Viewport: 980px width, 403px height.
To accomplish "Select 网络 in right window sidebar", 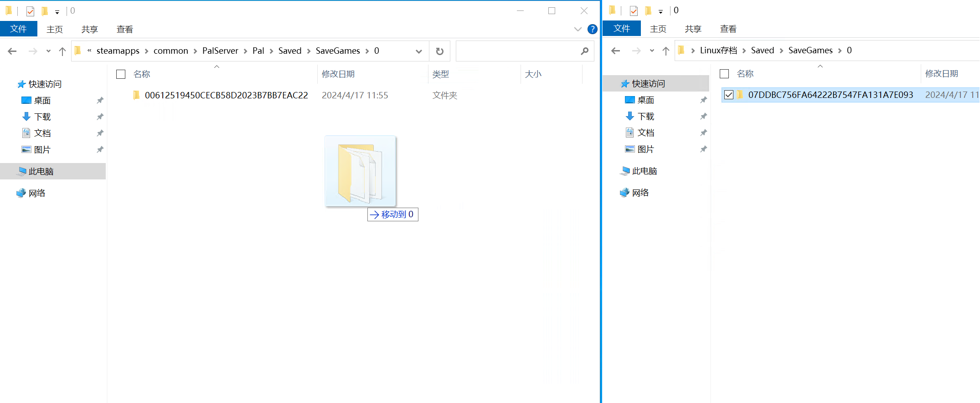I will (640, 193).
